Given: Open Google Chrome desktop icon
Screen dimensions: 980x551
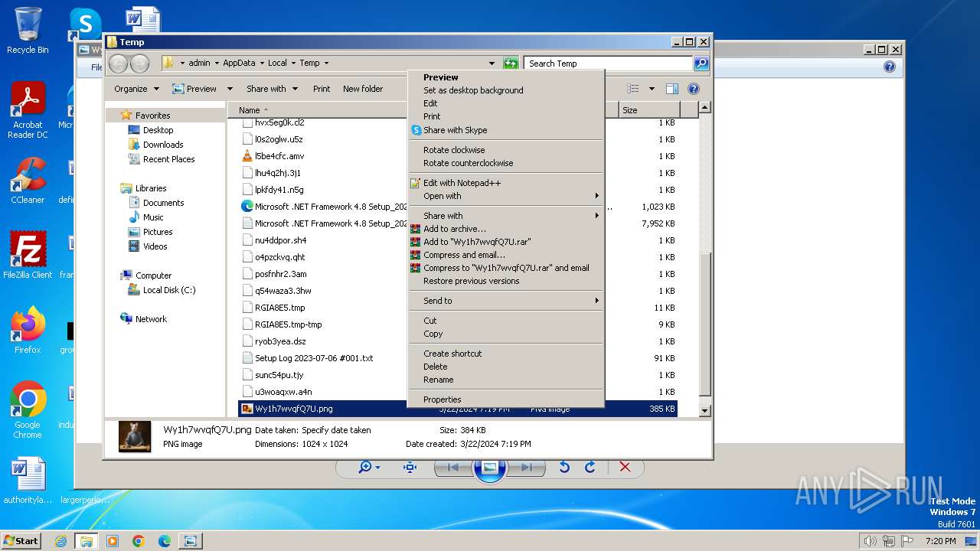Looking at the screenshot, I should point(28,409).
